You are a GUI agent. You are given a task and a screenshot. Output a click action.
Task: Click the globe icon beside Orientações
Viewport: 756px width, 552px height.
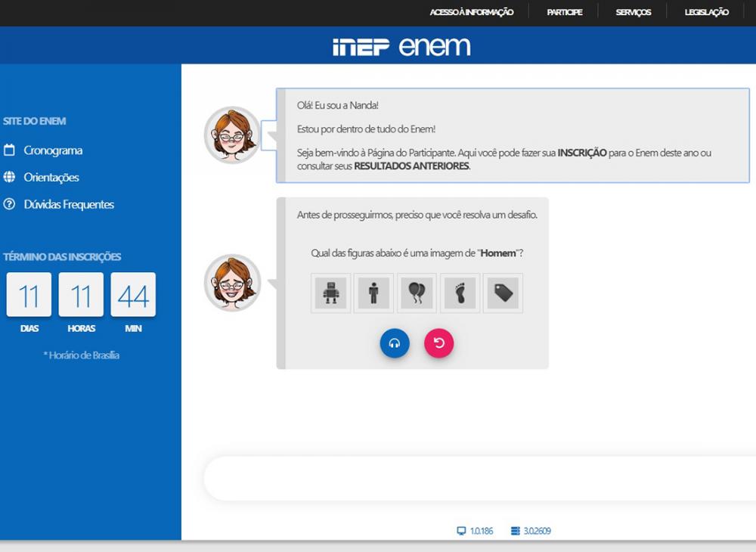[x=9, y=177]
